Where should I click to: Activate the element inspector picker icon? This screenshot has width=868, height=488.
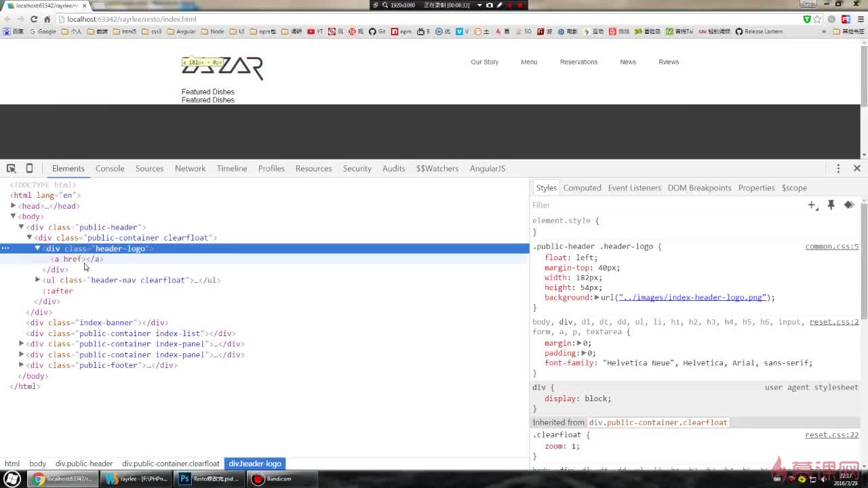click(12, 168)
